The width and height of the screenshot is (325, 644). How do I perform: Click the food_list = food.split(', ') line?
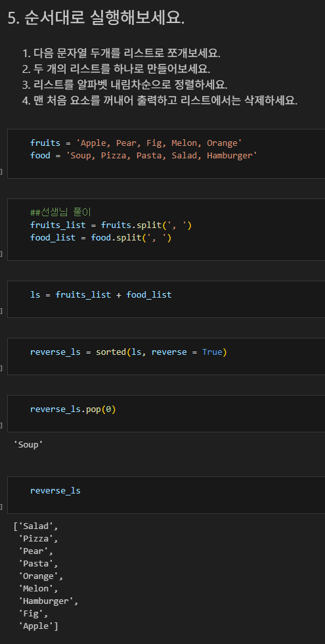point(100,237)
